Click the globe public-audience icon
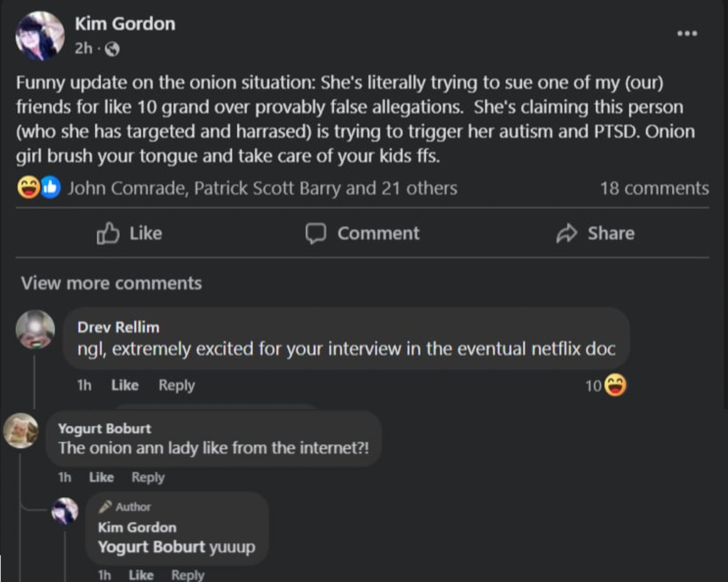 click(112, 49)
